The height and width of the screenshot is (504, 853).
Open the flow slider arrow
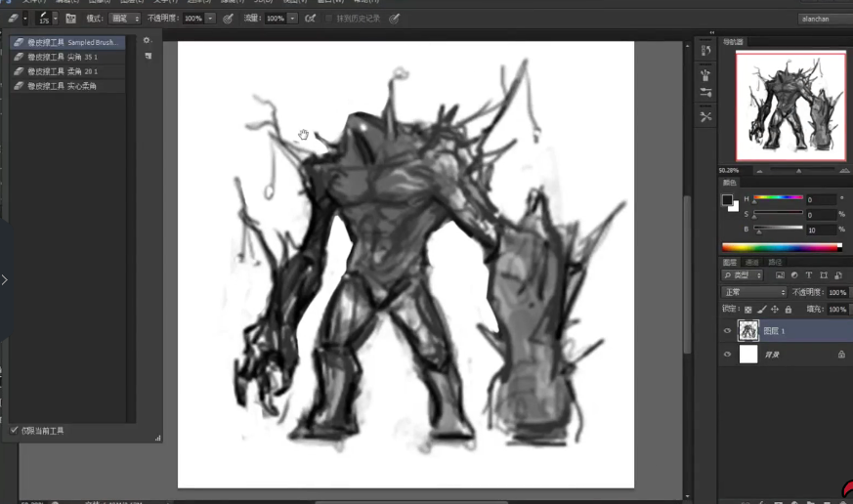[293, 19]
